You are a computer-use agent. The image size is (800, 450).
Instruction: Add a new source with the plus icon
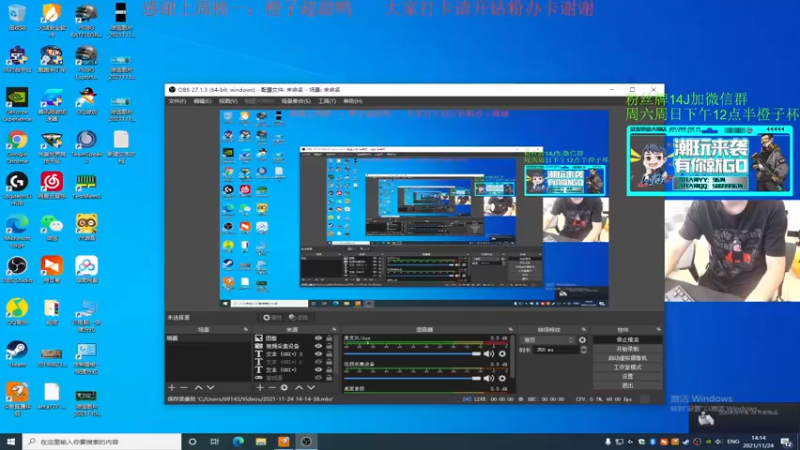click(x=260, y=388)
